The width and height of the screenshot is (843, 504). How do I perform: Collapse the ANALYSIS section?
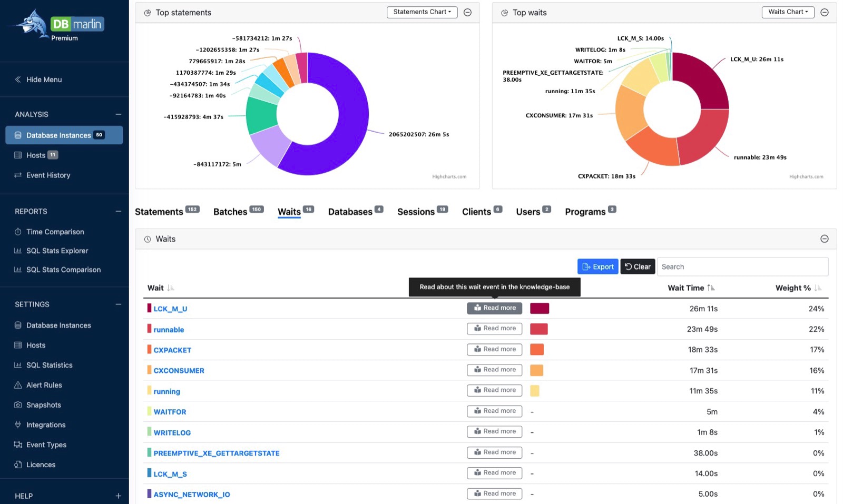pos(118,114)
